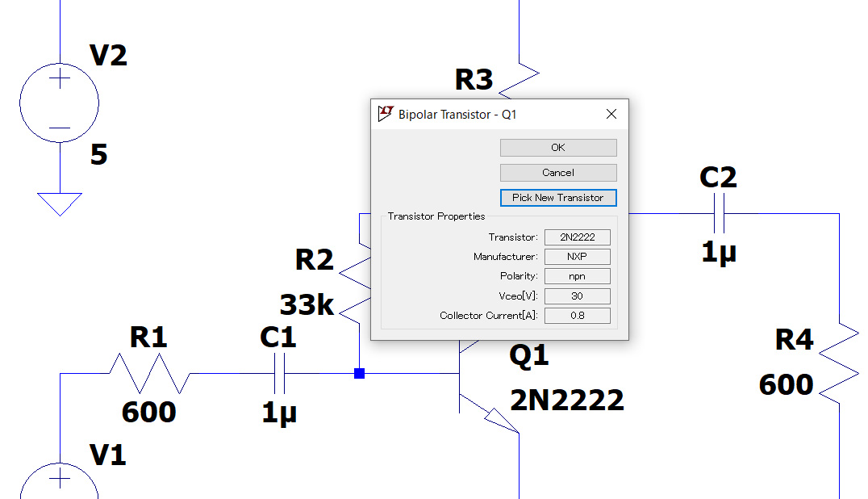Click the blue wire junction node
This screenshot has width=868, height=499.
(x=359, y=373)
